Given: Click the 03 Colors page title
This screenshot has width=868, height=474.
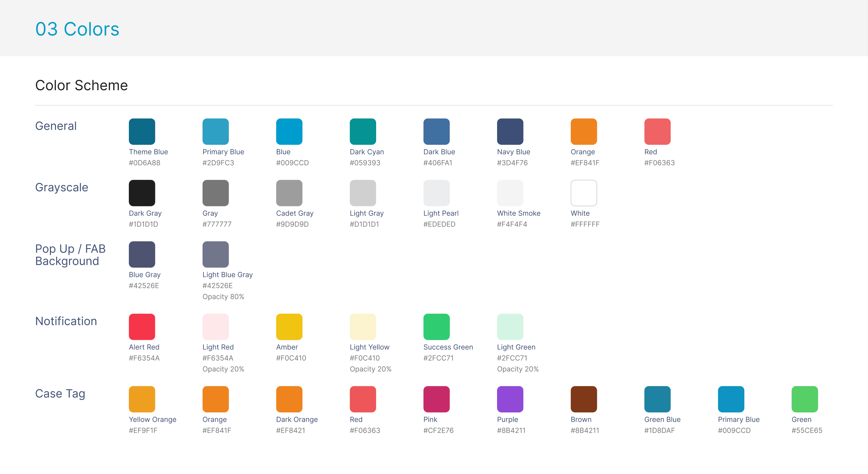Looking at the screenshot, I should (77, 29).
